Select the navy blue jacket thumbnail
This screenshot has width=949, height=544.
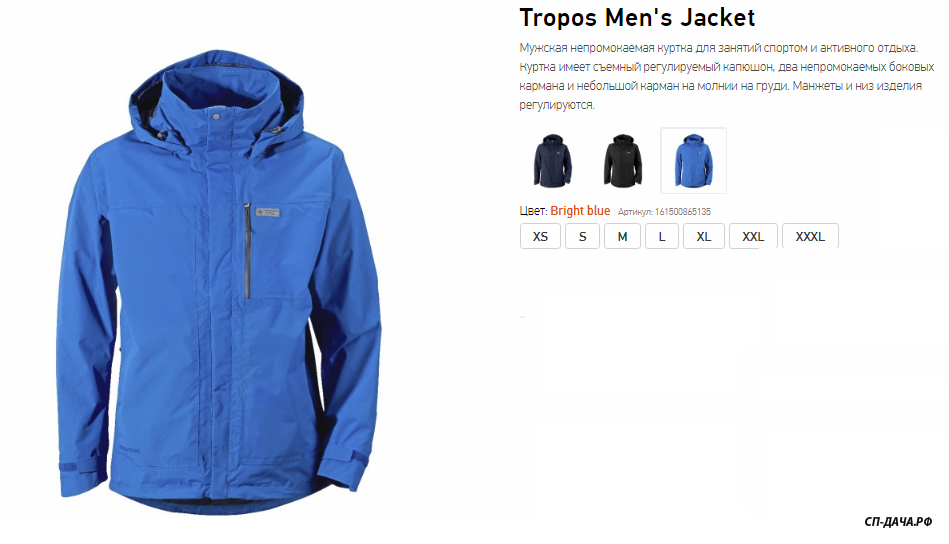tap(553, 161)
